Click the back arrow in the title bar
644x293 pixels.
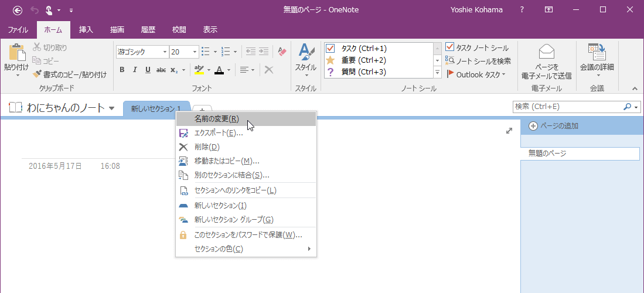(x=18, y=10)
